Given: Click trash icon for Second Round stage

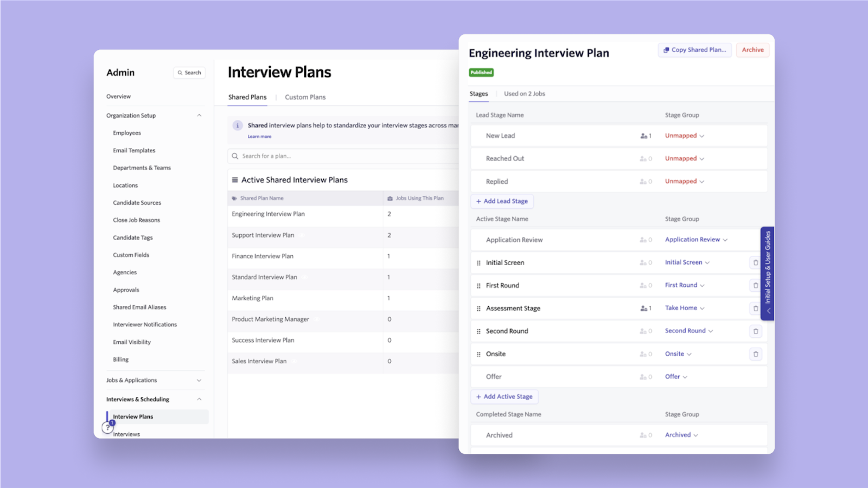Looking at the screenshot, I should tap(755, 331).
